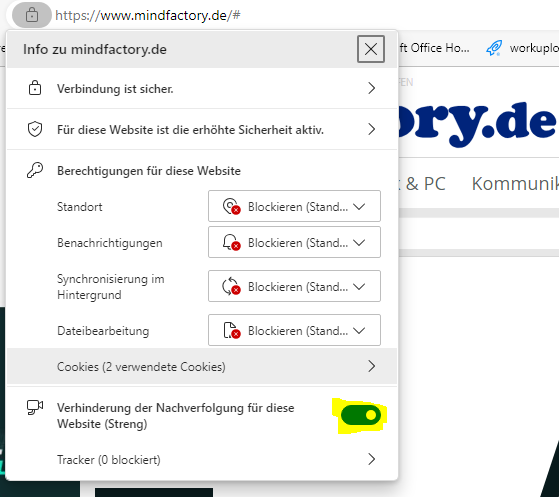This screenshot has width=559, height=497.
Task: Open the Synchronisierung im Hintergrund dropdown
Action: tap(294, 286)
